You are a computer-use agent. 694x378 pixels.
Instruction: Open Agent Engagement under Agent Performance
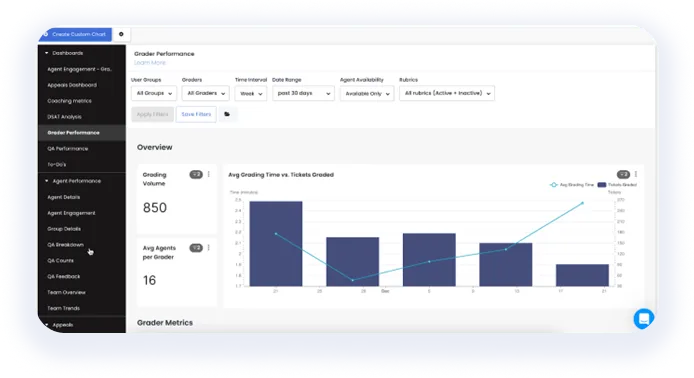point(71,213)
